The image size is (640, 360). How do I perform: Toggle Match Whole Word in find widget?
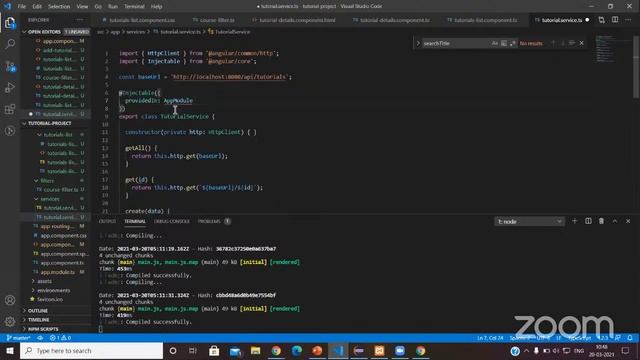click(504, 43)
